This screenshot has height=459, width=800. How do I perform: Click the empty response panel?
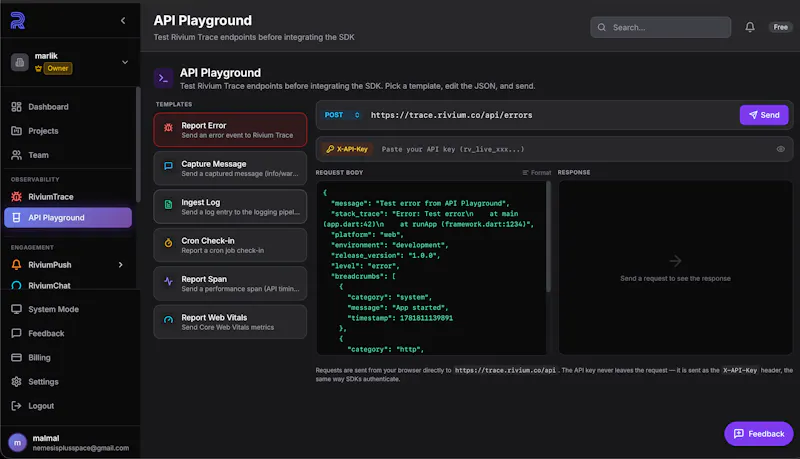pos(675,268)
